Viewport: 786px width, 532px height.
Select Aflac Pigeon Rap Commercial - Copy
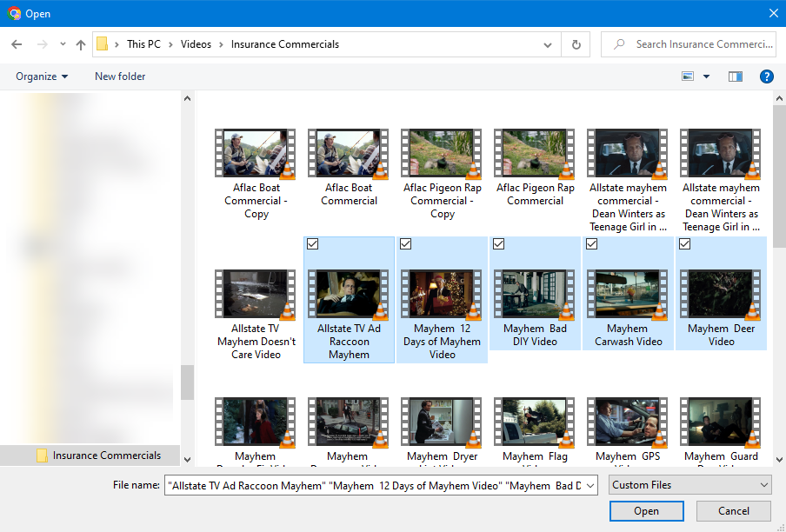click(442, 175)
